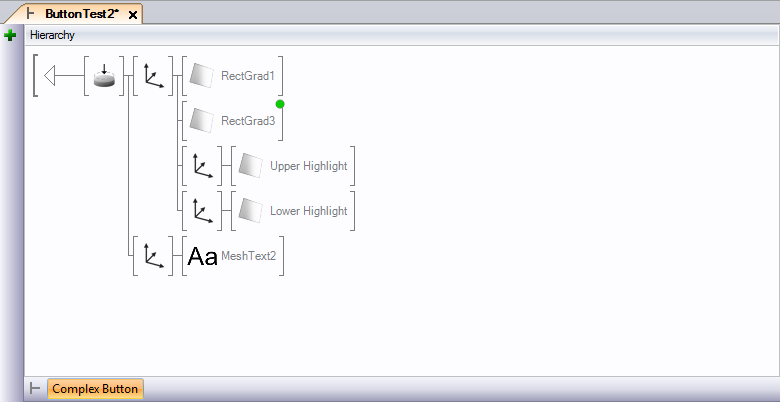Select the Upper Highlight node label
This screenshot has height=402, width=780.
(308, 166)
